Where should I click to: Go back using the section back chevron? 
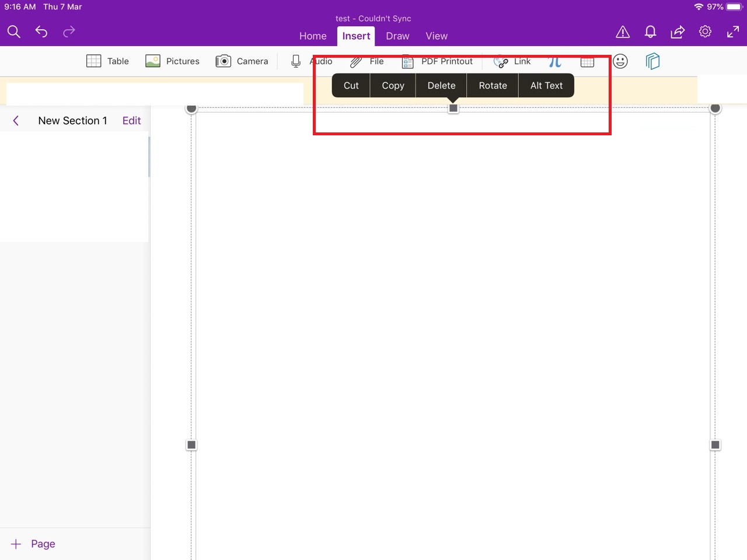point(16,121)
